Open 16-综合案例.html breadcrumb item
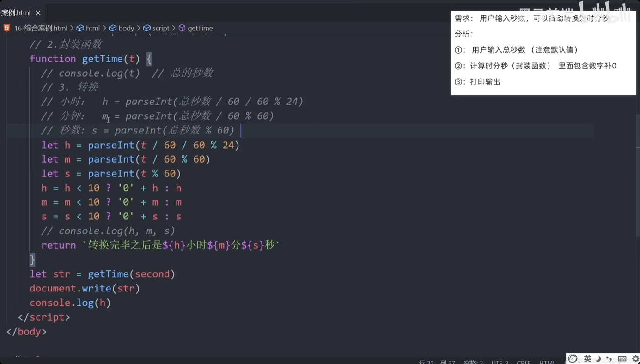 pos(41,28)
